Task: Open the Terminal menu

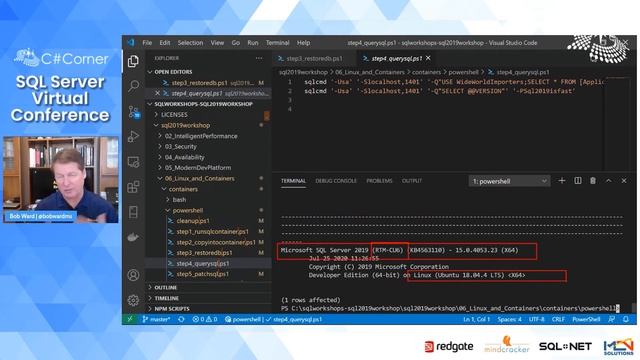Action: 278,43
